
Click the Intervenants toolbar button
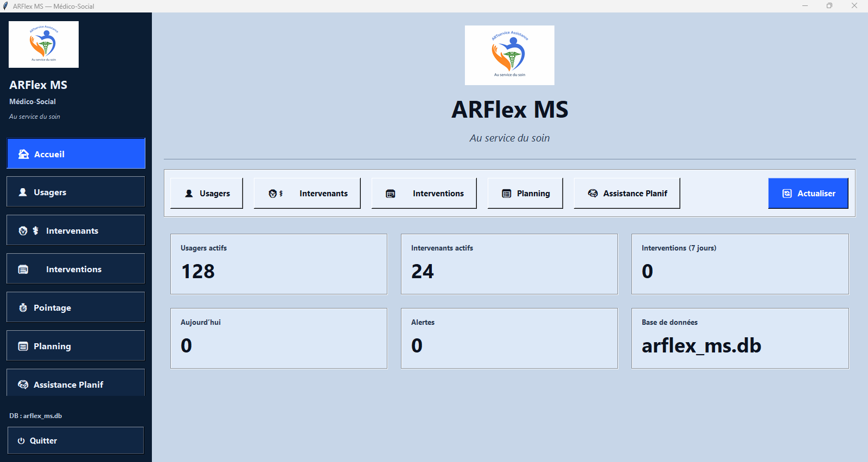(307, 193)
